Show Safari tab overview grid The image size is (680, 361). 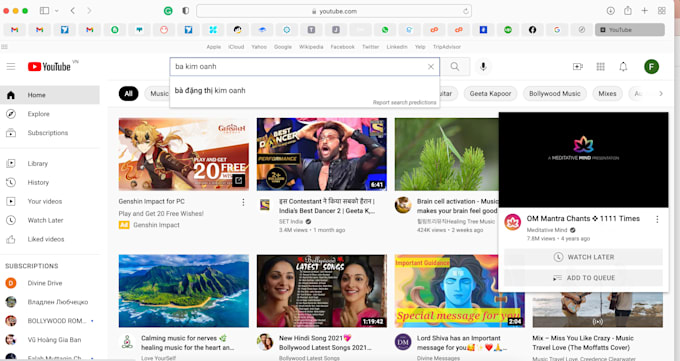point(662,11)
